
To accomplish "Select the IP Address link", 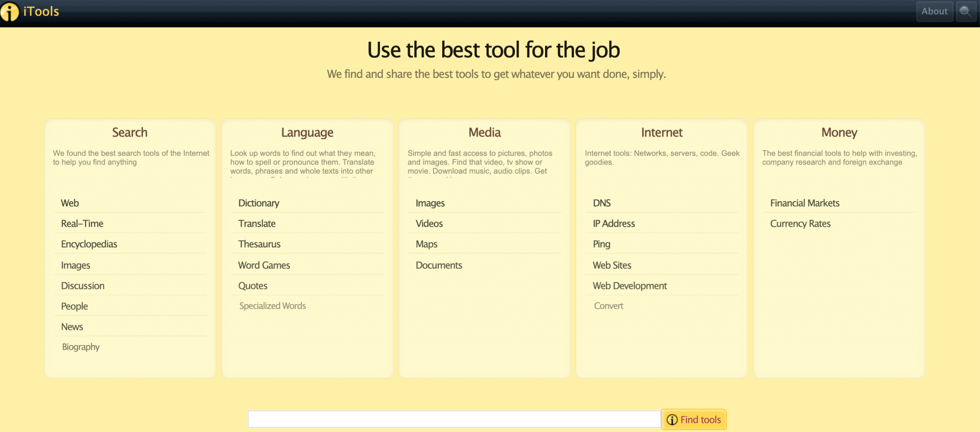I will tap(614, 223).
